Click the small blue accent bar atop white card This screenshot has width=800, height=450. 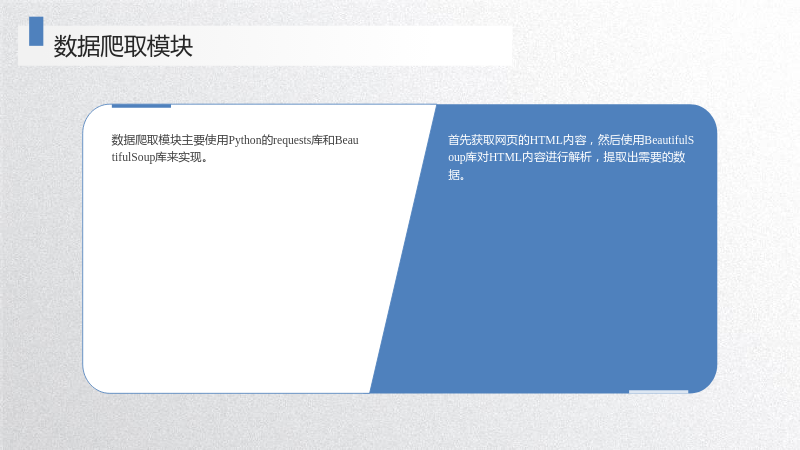click(141, 106)
